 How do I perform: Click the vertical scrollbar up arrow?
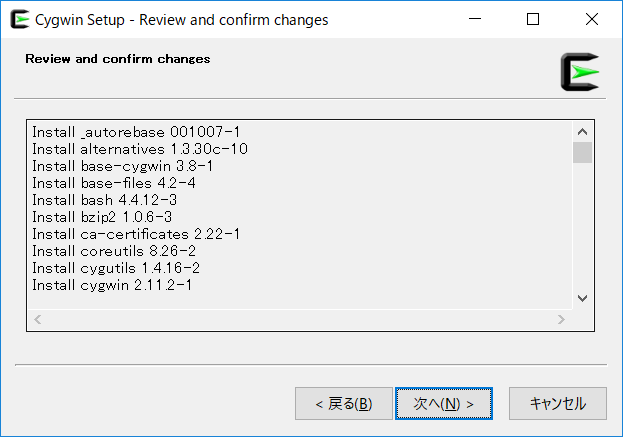pos(582,132)
